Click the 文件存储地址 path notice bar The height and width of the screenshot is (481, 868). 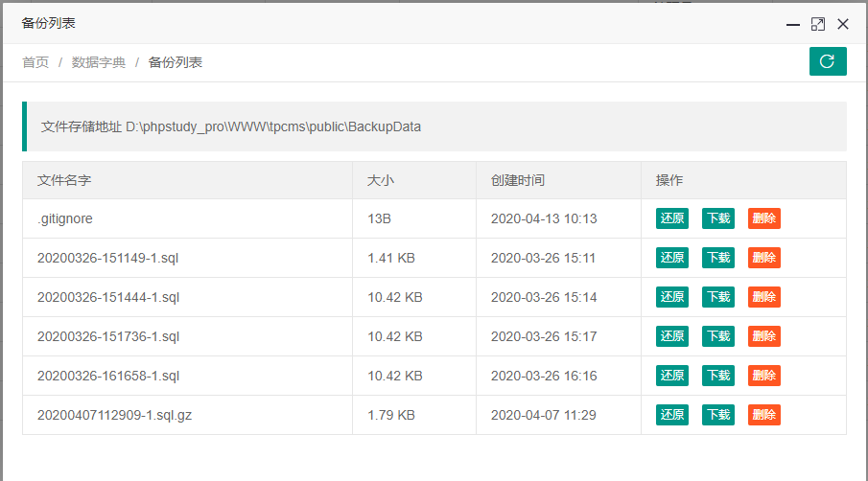[x=434, y=126]
